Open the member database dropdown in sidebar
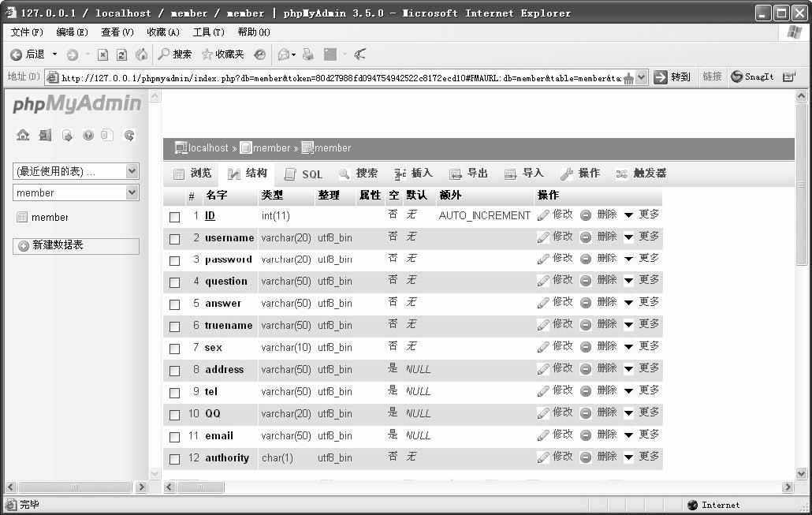812x515 pixels. tap(76, 192)
